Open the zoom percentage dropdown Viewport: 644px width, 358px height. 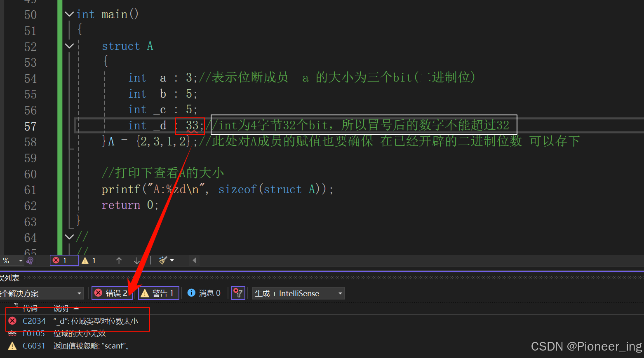(x=21, y=260)
